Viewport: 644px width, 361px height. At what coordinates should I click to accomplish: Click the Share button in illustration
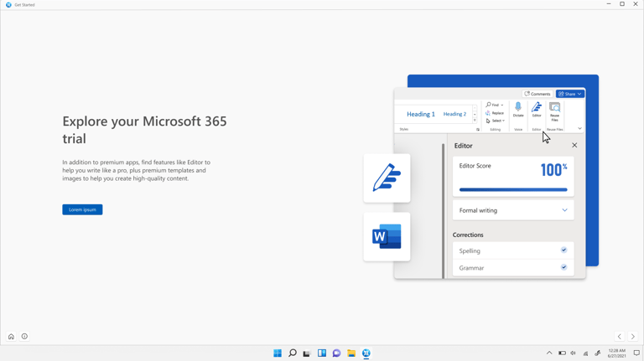point(569,94)
